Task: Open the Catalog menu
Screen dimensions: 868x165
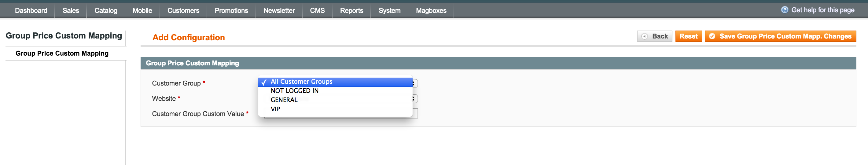Action: pyautogui.click(x=106, y=10)
